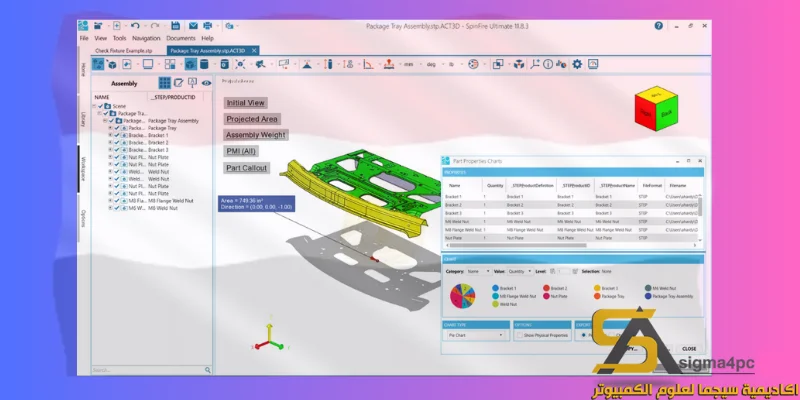The image size is (800, 400).
Task: Open the Help question mark icon
Action: tap(659, 26)
